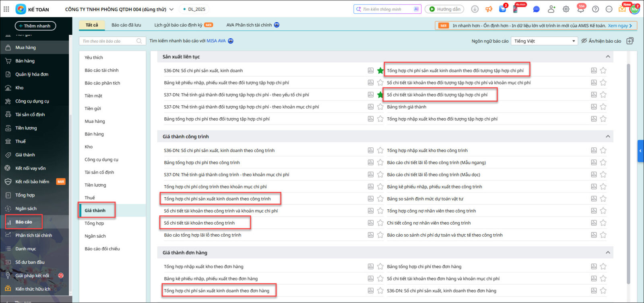
Task: Open Sổ chi tiết tài khoản theo công trình
Action: click(x=199, y=223)
